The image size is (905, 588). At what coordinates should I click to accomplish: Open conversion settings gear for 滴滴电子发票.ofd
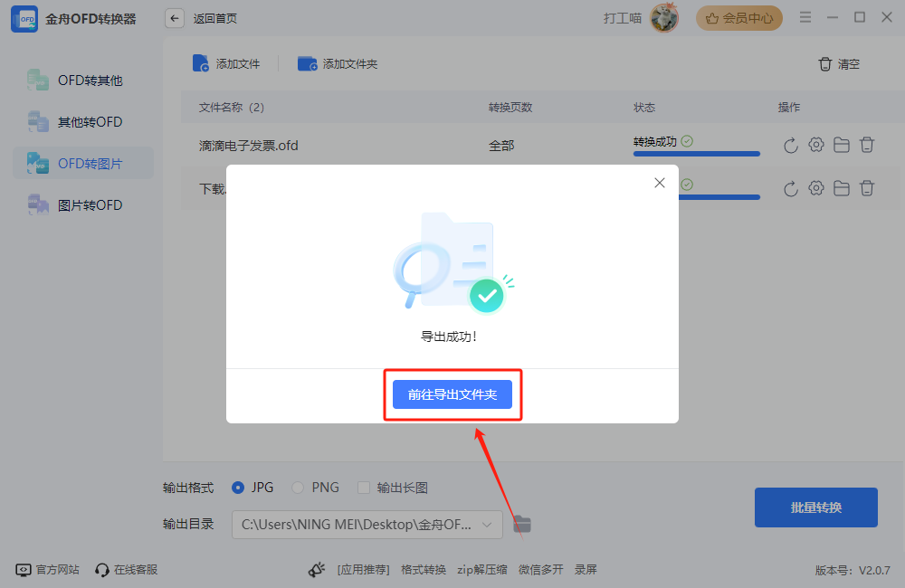815,144
